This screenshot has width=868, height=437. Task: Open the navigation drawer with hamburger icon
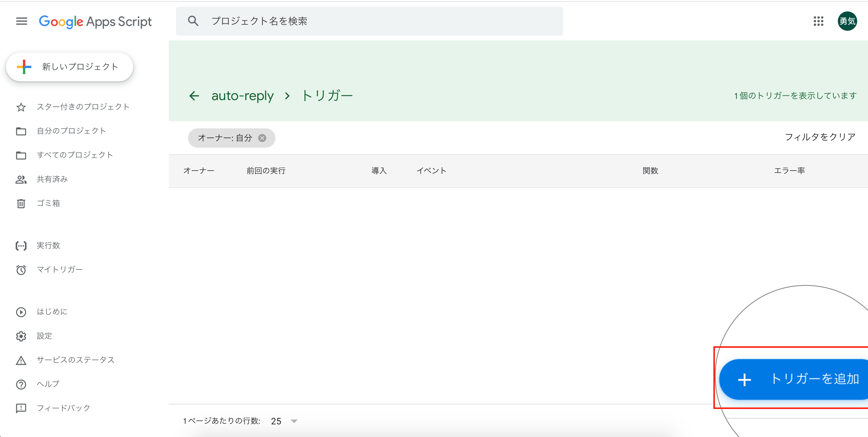pos(21,21)
